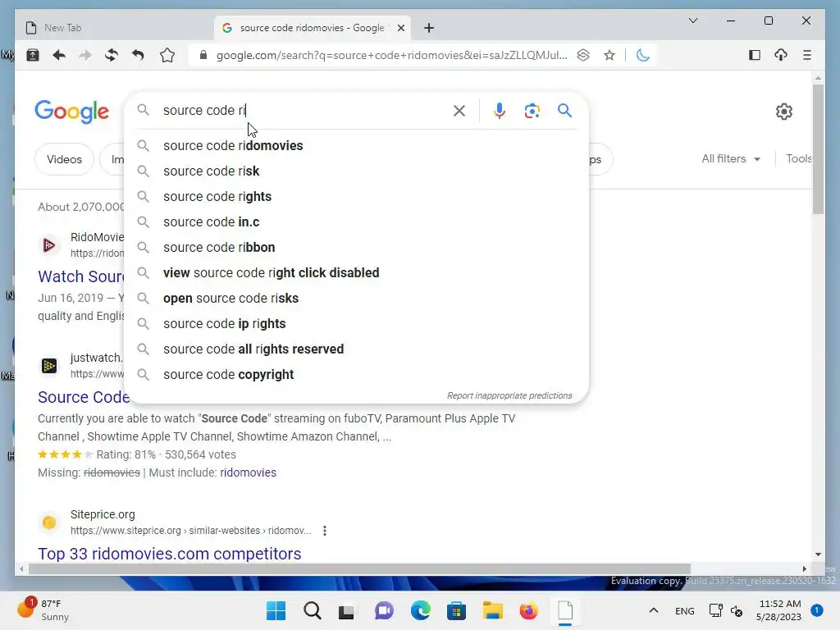
Task: Open the sidebar panel icon
Action: point(755,55)
